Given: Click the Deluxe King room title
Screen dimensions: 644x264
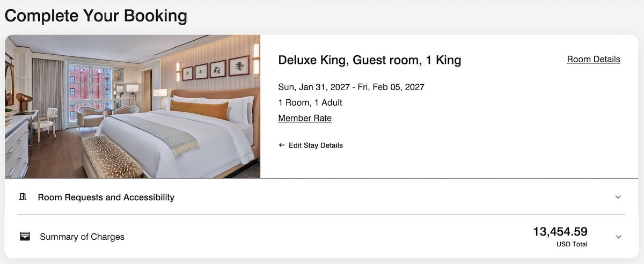Looking at the screenshot, I should point(369,60).
